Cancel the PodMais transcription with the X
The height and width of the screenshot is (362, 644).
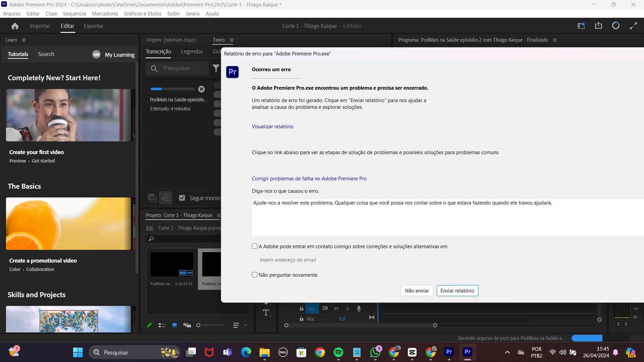click(201, 89)
